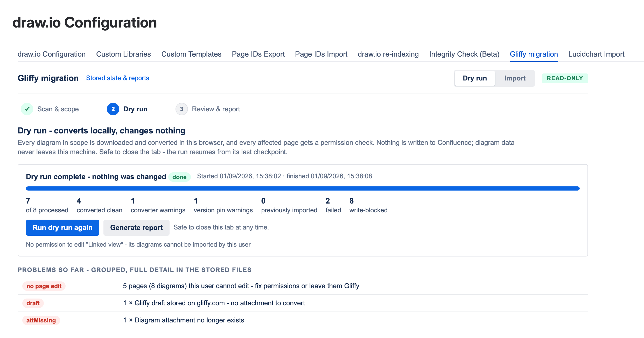Click 'Safe to close this tab' note

[x=221, y=227]
